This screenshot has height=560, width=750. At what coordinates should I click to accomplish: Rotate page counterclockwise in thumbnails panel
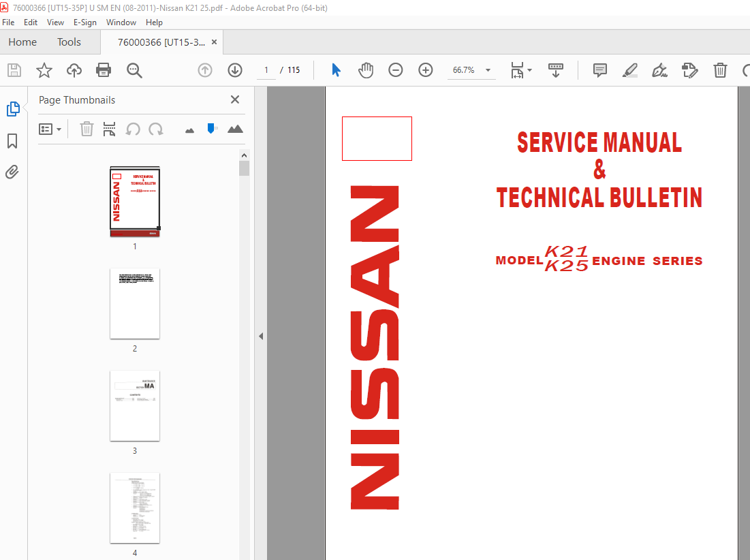tap(133, 129)
